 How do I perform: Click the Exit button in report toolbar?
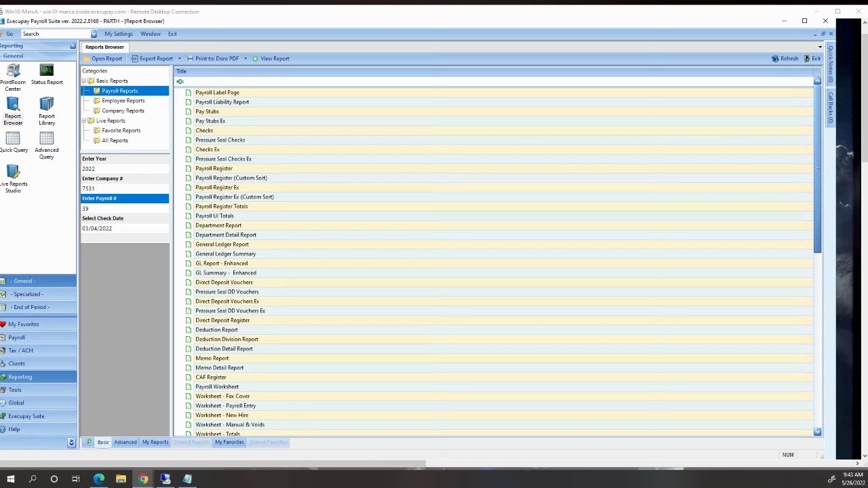[x=812, y=59]
